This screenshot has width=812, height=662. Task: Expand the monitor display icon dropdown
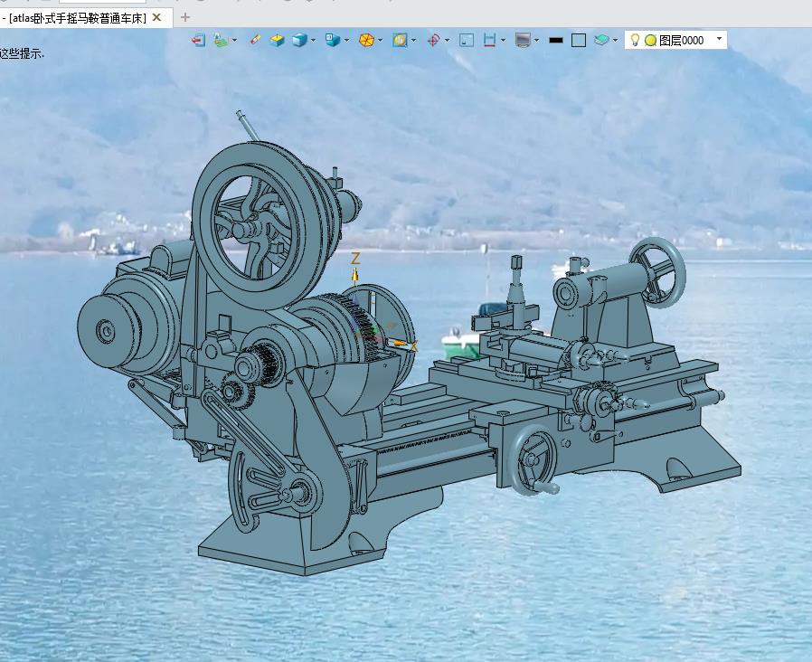tap(536, 41)
